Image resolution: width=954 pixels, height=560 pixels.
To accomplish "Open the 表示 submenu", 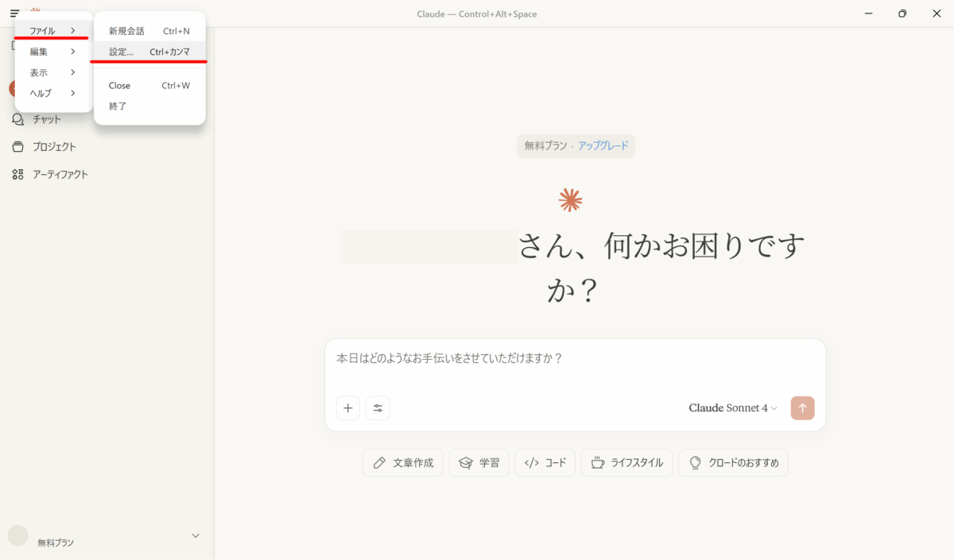I will click(53, 72).
